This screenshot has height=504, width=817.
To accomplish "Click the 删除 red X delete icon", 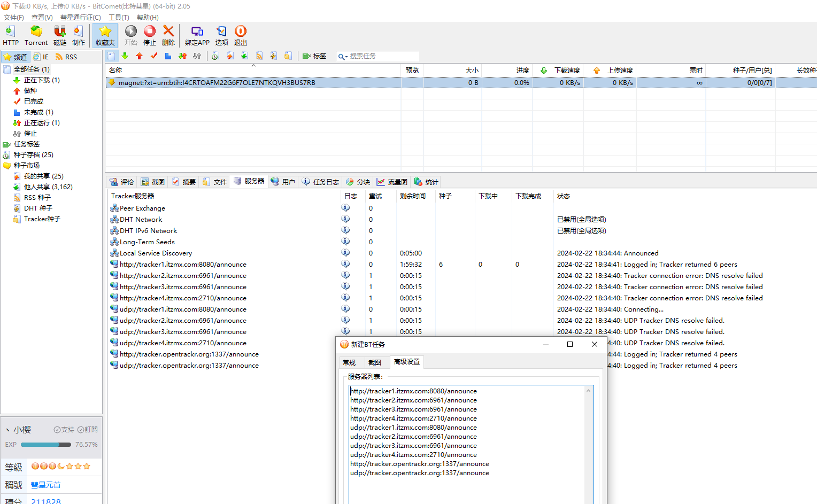I will pyautogui.click(x=168, y=35).
